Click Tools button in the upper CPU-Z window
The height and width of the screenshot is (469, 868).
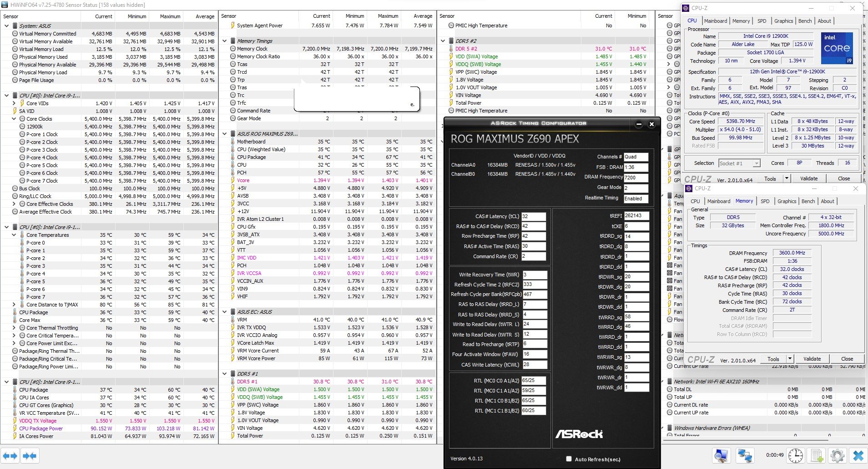coord(770,178)
